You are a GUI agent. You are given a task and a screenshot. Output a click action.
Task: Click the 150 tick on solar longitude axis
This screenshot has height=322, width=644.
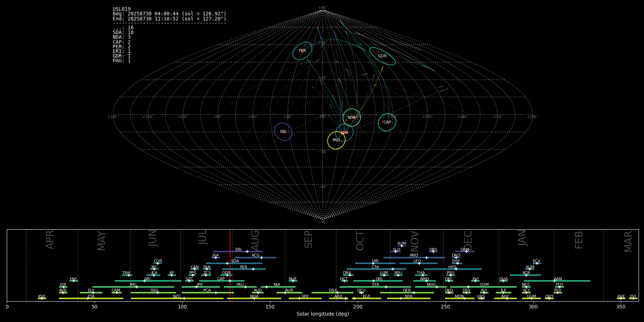click(x=270, y=307)
